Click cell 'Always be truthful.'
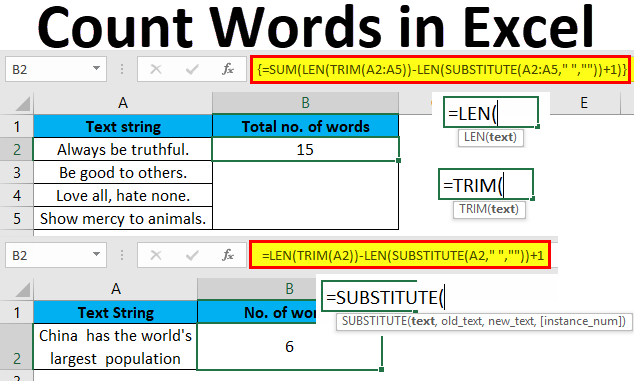The width and height of the screenshot is (634, 381). [123, 150]
